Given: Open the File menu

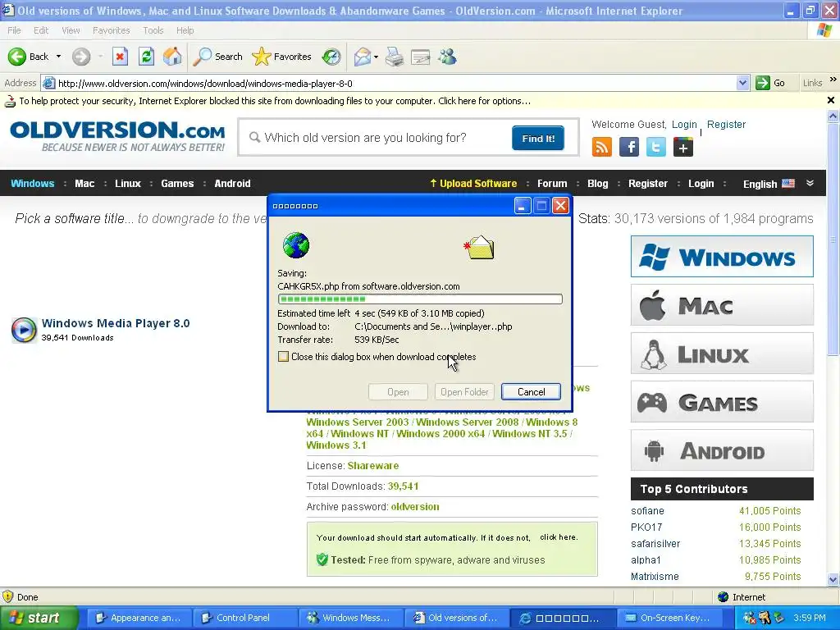Looking at the screenshot, I should [14, 30].
